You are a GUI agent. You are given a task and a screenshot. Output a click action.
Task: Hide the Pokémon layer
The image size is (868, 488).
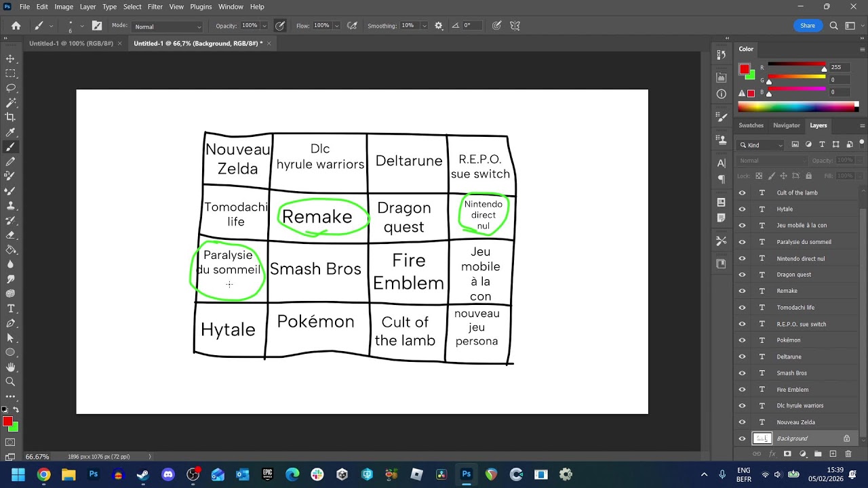(x=742, y=340)
